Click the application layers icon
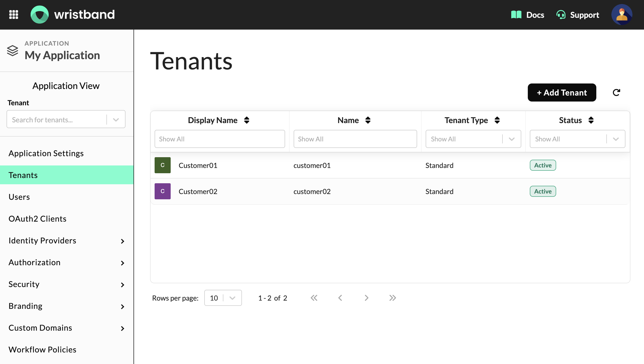The image size is (644, 364). pyautogui.click(x=13, y=51)
